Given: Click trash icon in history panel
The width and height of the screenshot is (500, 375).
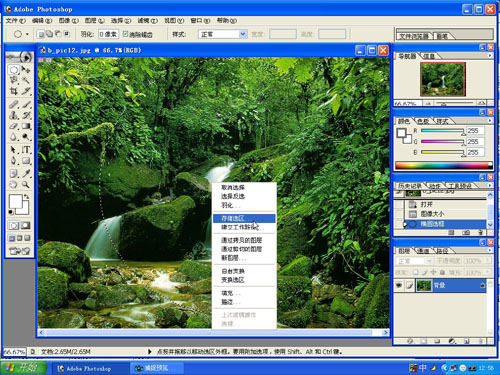Looking at the screenshot, I should [x=480, y=232].
